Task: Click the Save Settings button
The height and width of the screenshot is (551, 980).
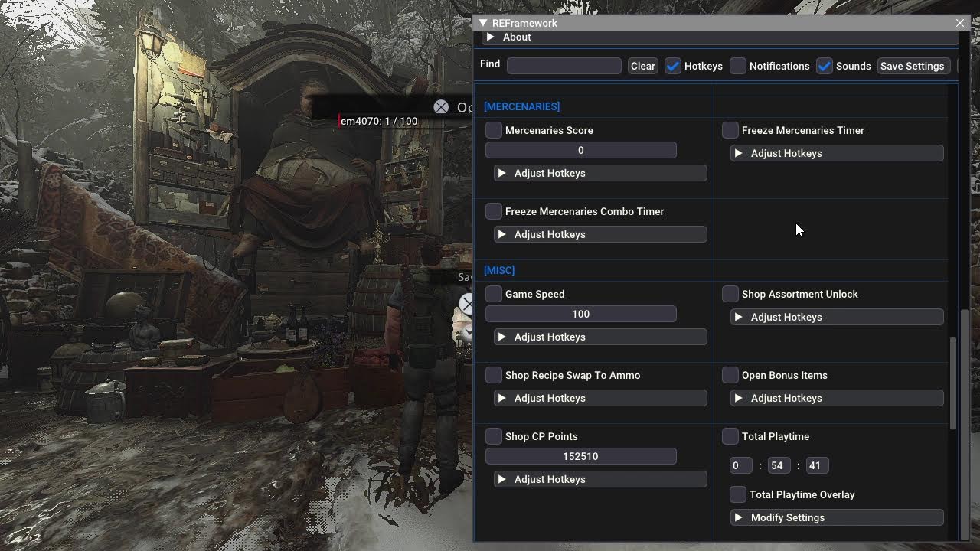Action: tap(913, 66)
